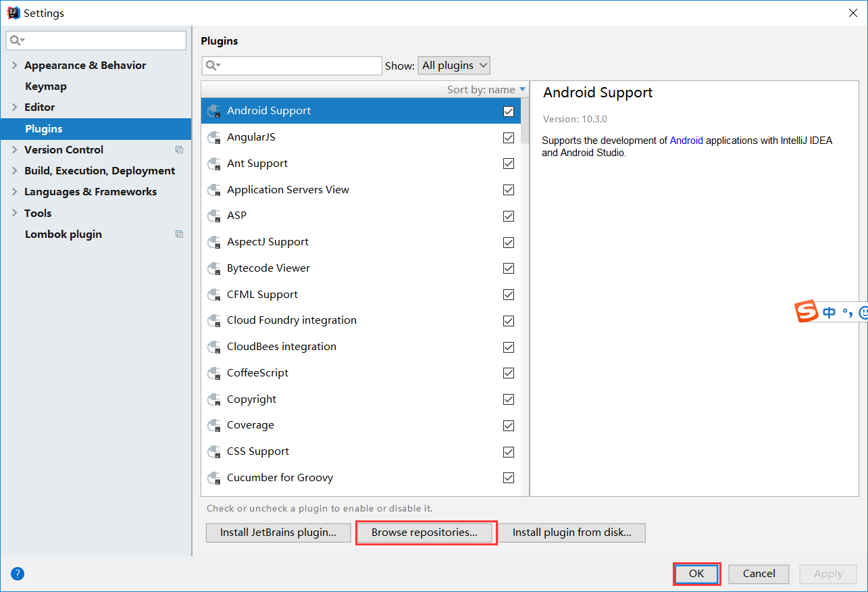
Task: Select the Coverage plugin row
Action: (x=361, y=426)
